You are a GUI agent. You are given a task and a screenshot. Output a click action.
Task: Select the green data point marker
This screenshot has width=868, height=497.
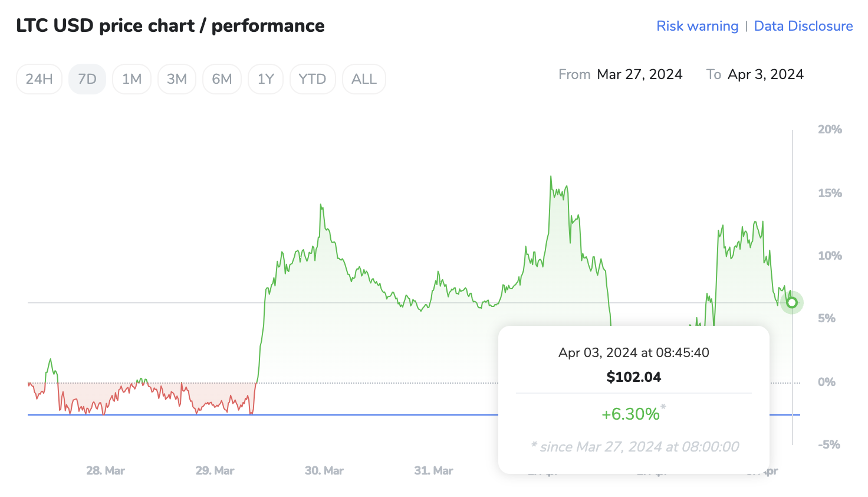pos(792,302)
